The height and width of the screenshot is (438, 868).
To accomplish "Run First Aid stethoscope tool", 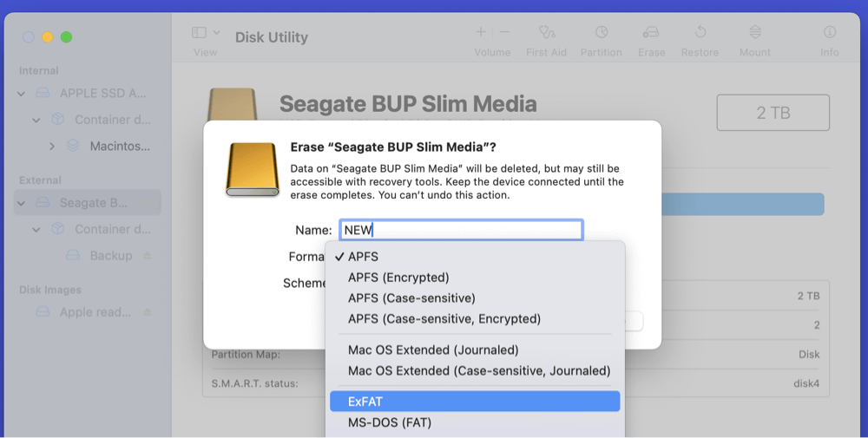I will [x=546, y=33].
